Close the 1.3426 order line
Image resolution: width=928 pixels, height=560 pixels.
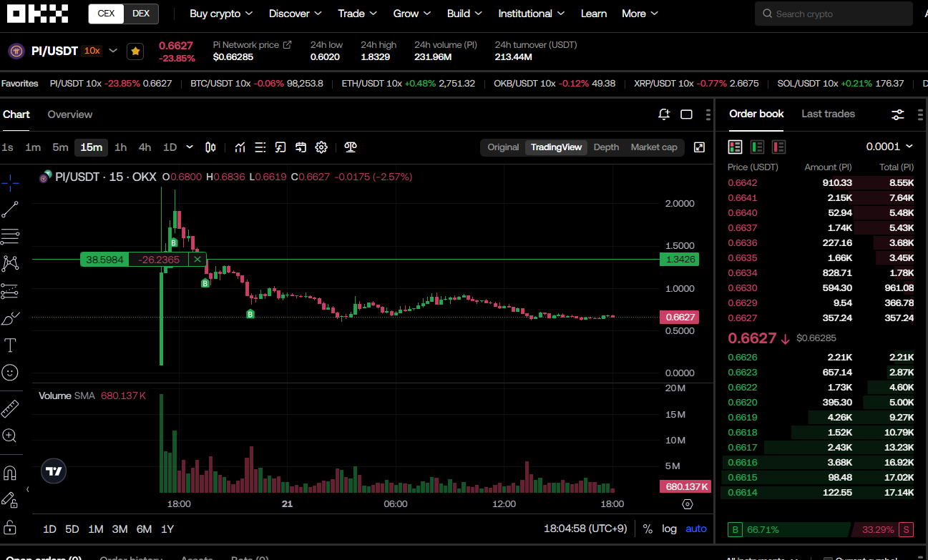[197, 260]
